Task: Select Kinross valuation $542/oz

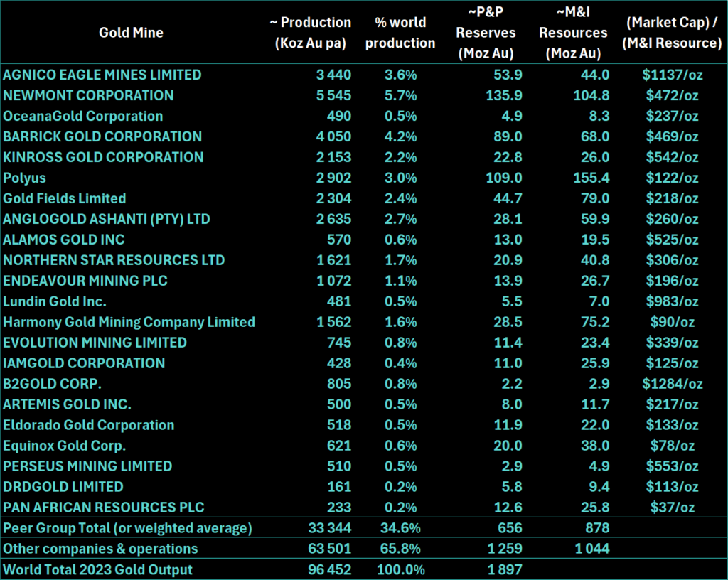Action: (x=673, y=157)
